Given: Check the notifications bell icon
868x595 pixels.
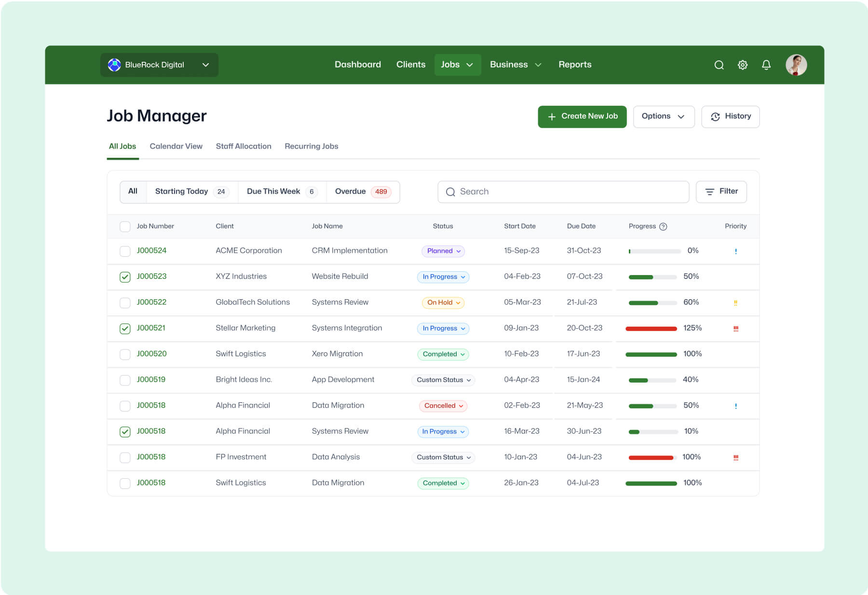Looking at the screenshot, I should [766, 65].
